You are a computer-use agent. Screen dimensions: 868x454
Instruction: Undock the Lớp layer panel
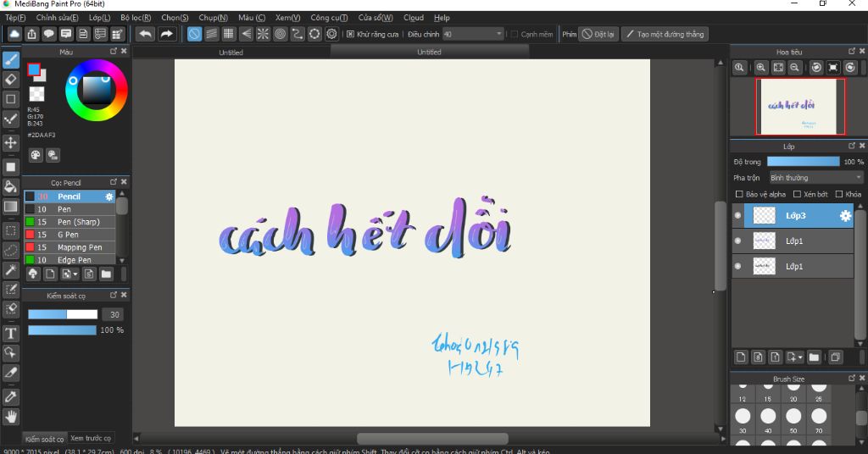coord(852,146)
